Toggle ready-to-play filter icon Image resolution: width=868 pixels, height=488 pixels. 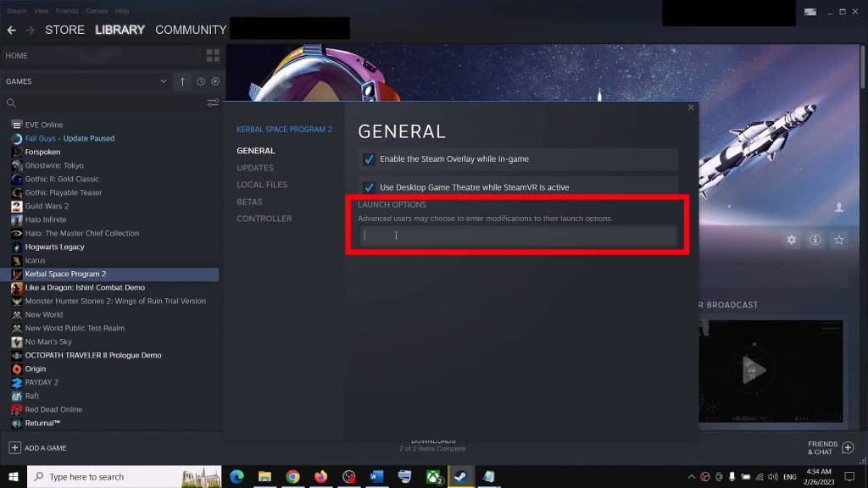215,81
